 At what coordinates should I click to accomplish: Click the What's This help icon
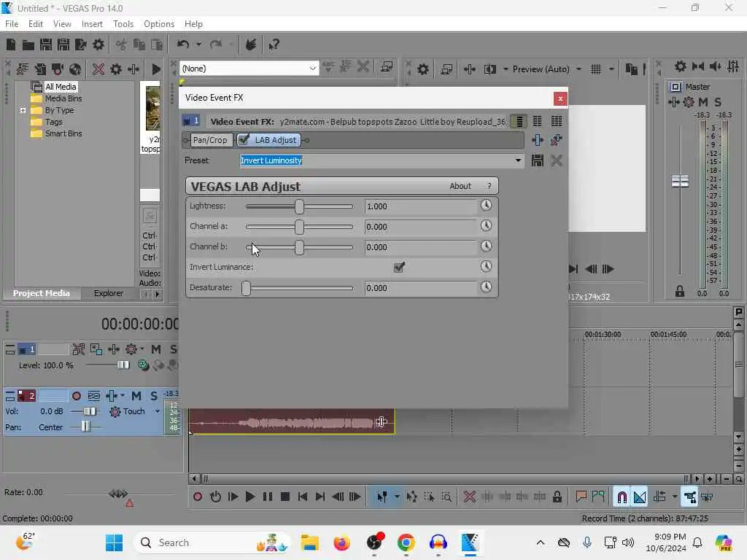tap(274, 44)
